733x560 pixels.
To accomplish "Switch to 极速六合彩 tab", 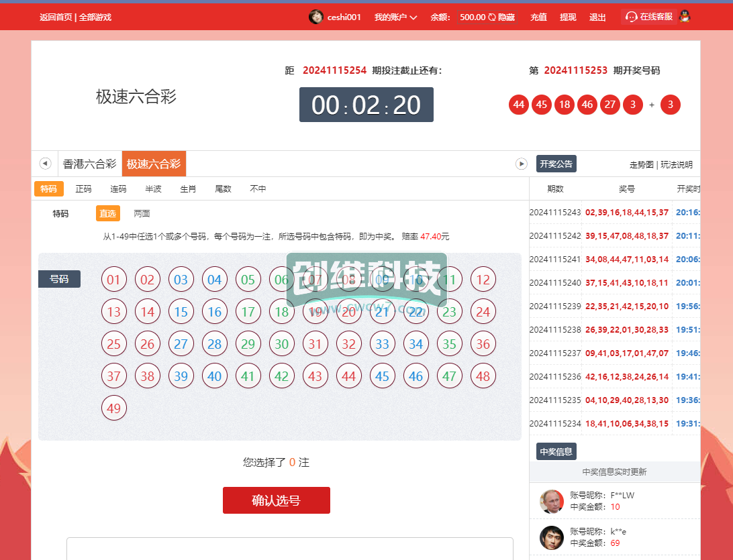I will (x=154, y=164).
